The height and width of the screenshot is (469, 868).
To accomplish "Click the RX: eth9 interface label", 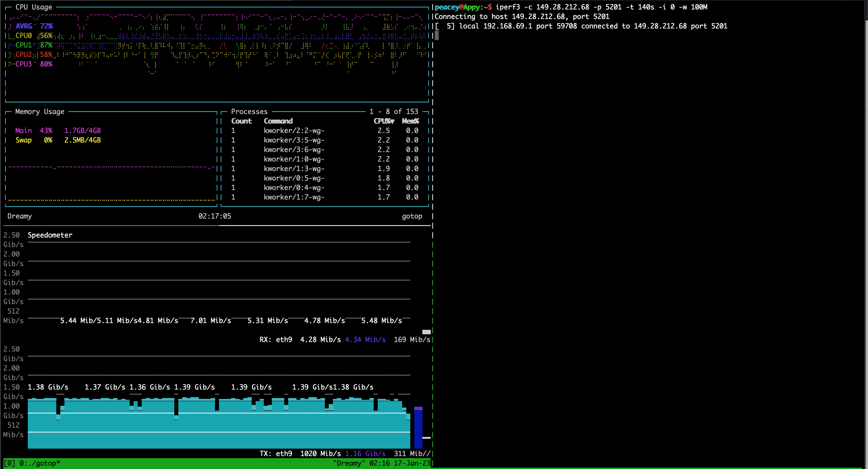I will click(x=276, y=340).
